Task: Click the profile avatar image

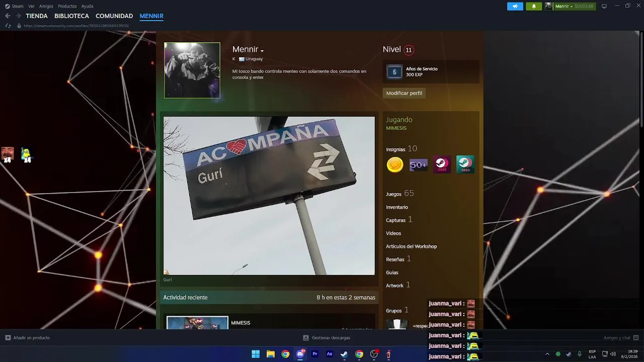Action: click(x=192, y=70)
